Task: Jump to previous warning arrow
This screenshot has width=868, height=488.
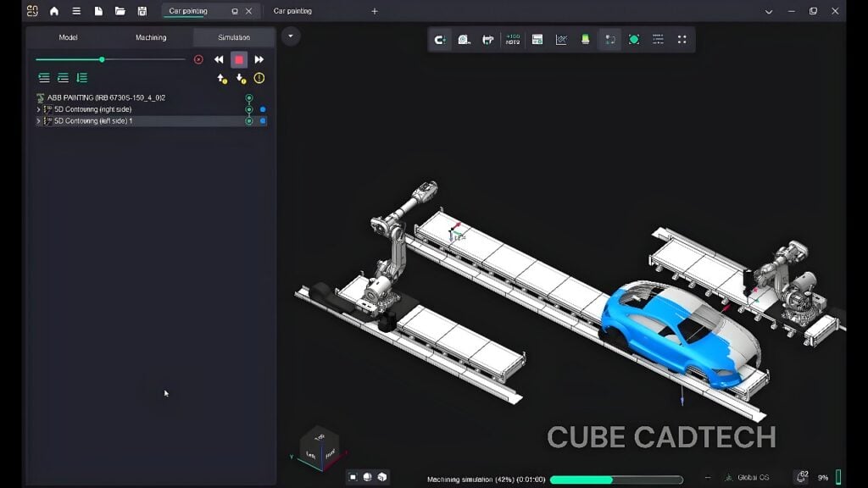Action: pyautogui.click(x=222, y=79)
